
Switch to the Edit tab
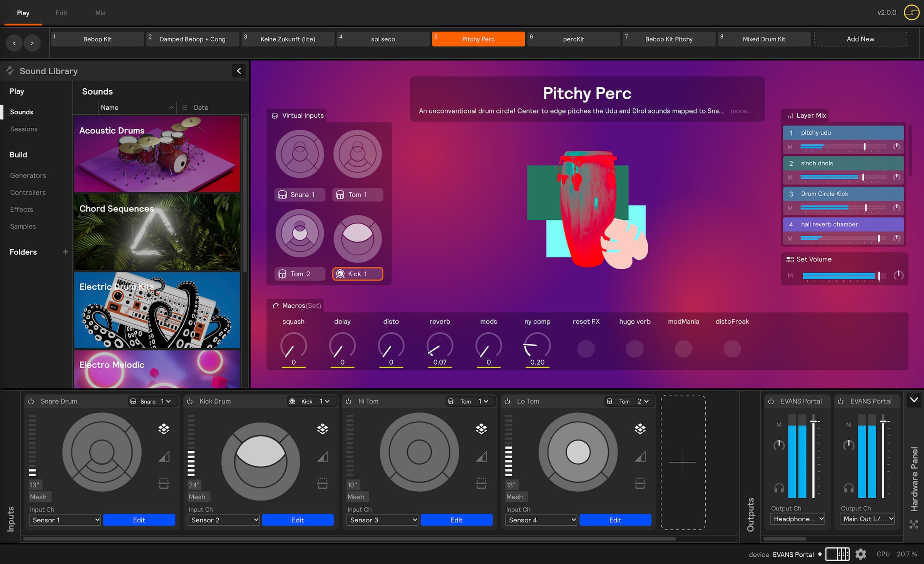click(61, 13)
